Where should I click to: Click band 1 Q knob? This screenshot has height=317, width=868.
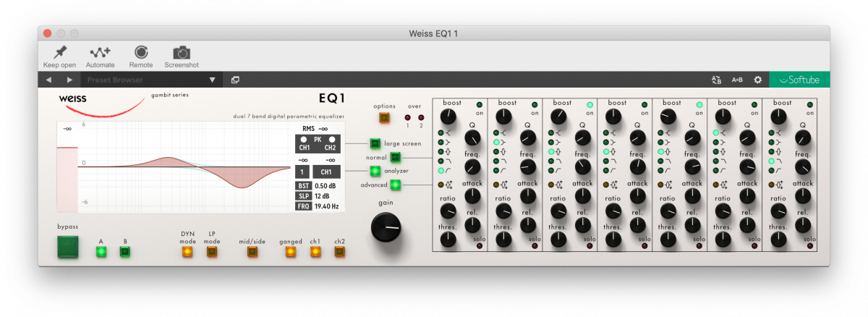click(473, 138)
